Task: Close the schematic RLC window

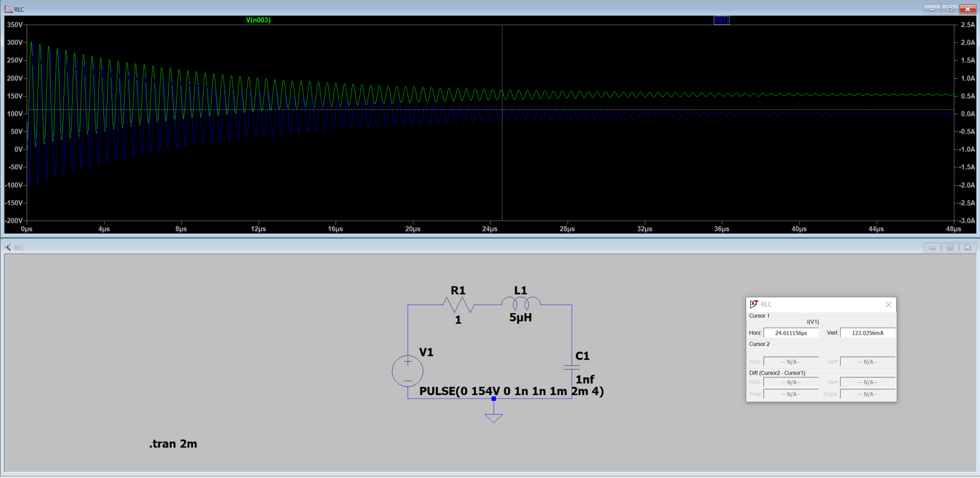Action: tap(968, 248)
